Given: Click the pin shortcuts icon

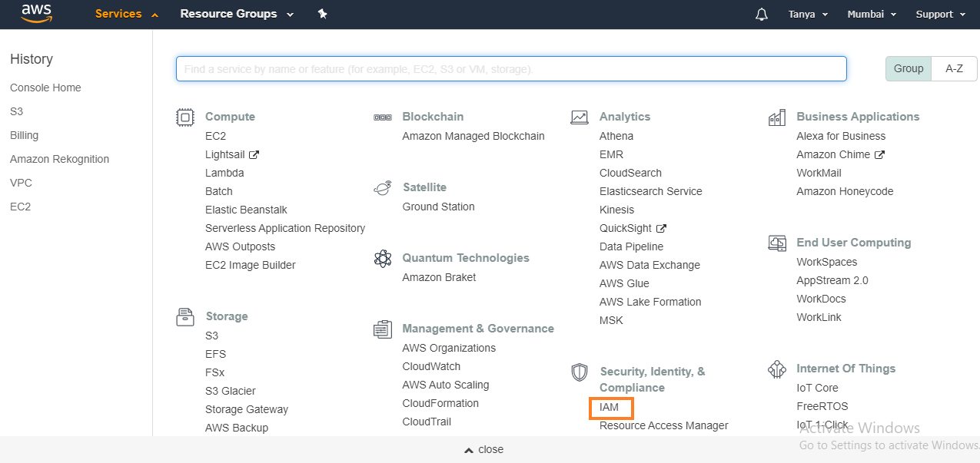Looking at the screenshot, I should 322,14.
